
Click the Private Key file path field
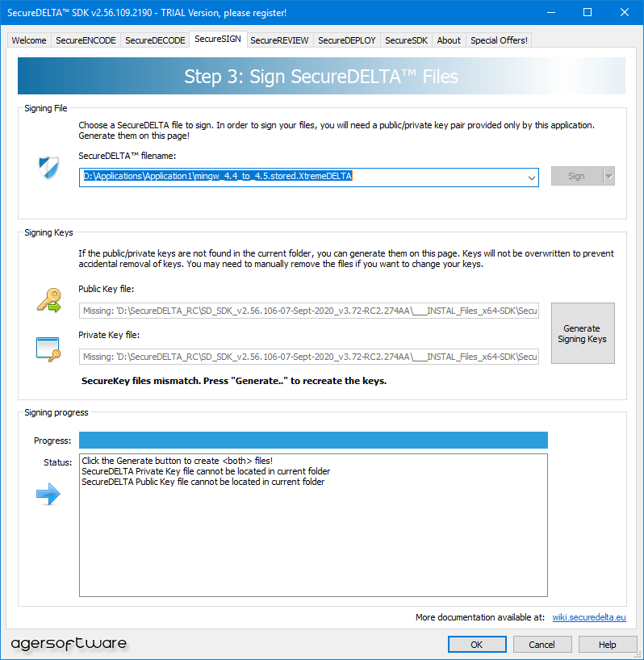[x=309, y=357]
